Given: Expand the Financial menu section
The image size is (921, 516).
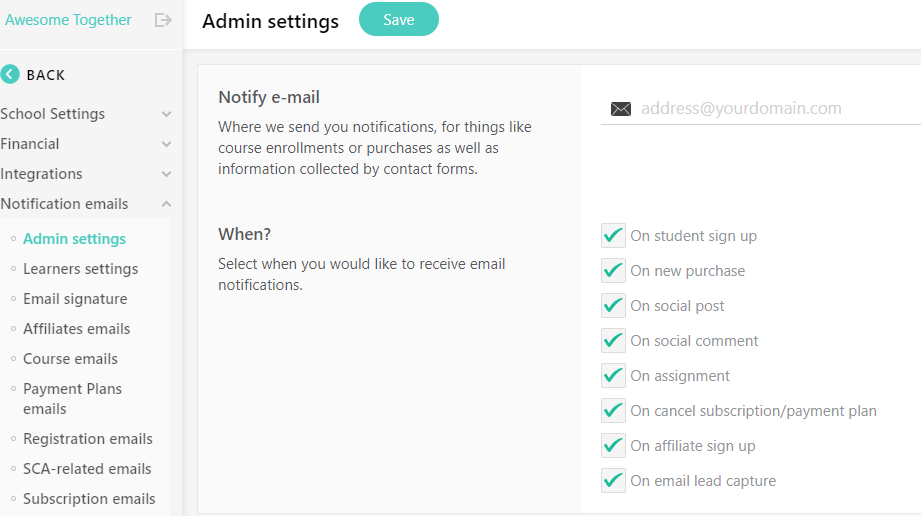Looking at the screenshot, I should click(x=85, y=144).
